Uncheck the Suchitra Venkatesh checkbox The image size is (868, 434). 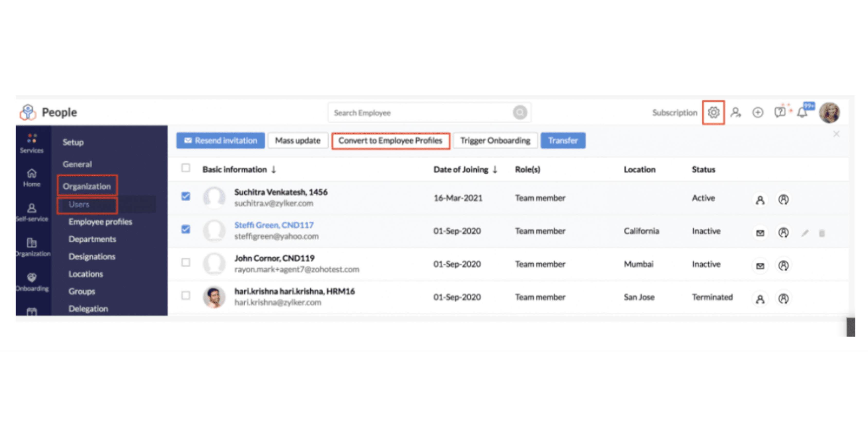[x=186, y=196]
